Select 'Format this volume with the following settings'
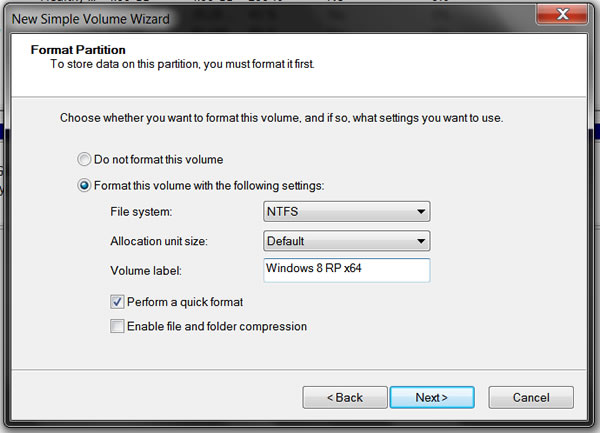 pyautogui.click(x=84, y=185)
